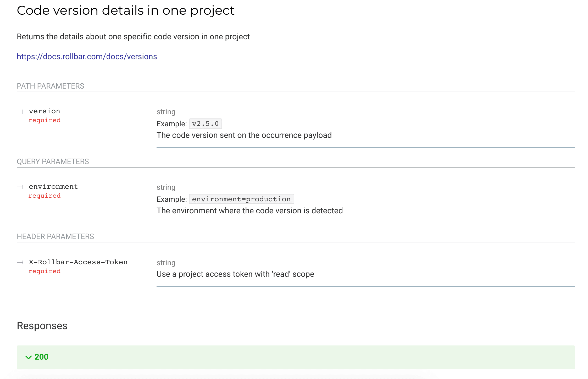588x379 pixels.
Task: Click the string type label for version
Action: point(166,112)
